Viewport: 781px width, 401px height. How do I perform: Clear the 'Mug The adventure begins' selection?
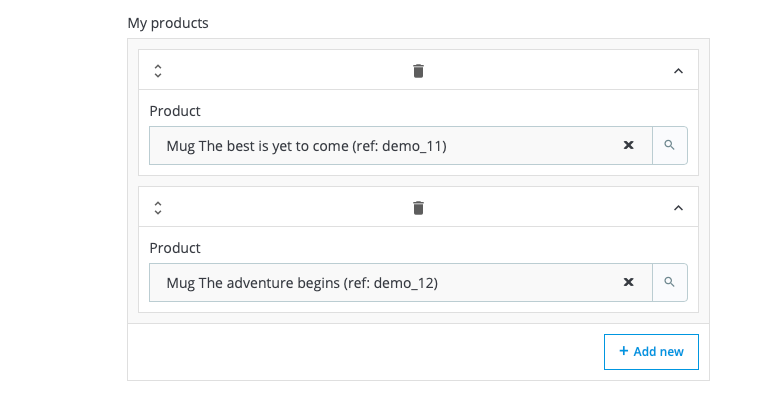pos(629,282)
